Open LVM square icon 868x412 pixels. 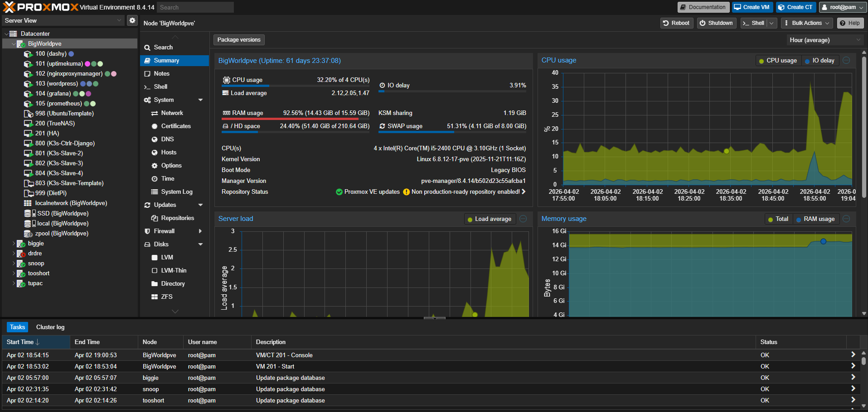155,258
